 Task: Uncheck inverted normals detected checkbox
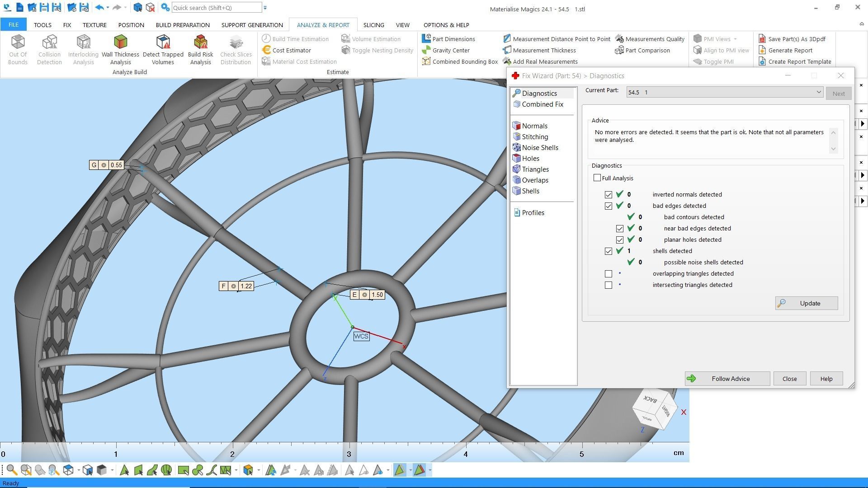coord(609,195)
